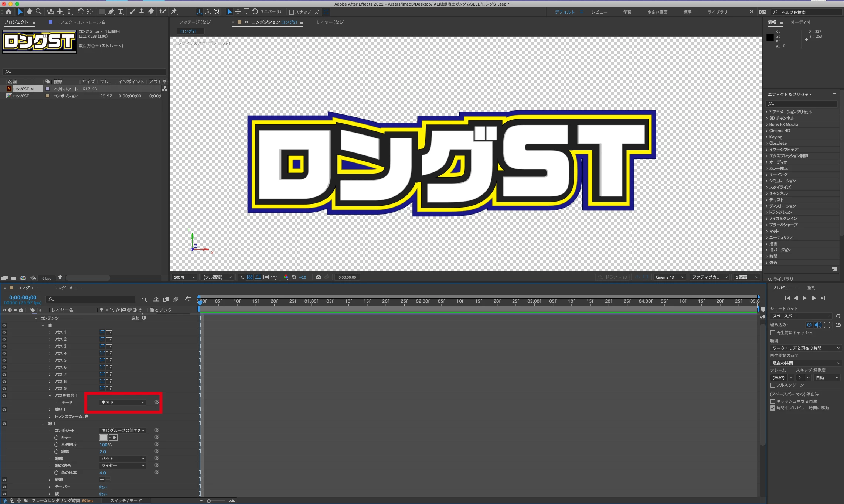The image size is (844, 504).
Task: Hide パス 1 with its eye icon
Action: tap(4, 332)
